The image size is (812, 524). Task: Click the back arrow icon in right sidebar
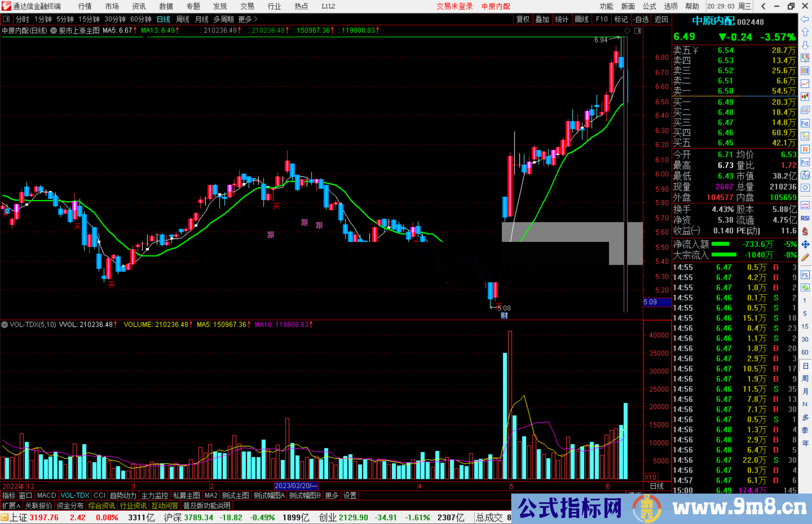click(805, 19)
